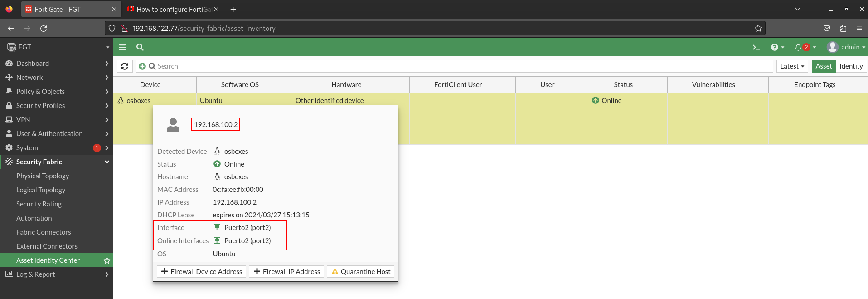Image resolution: width=868 pixels, height=299 pixels.
Task: Click the site security lock icon
Action: click(124, 29)
